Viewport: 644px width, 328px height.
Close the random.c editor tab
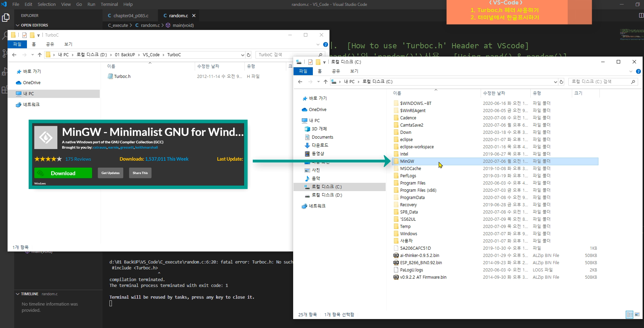pos(194,16)
